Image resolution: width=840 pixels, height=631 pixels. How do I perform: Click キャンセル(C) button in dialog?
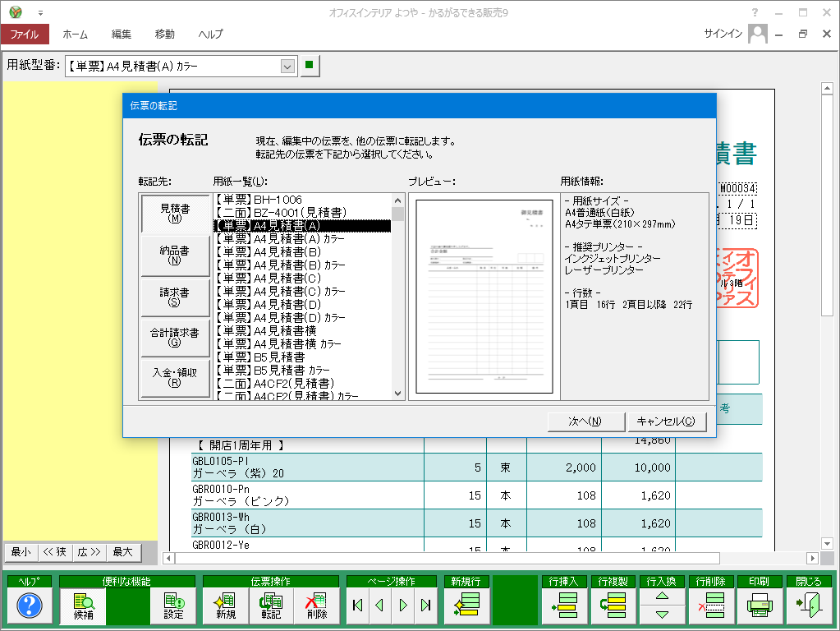[666, 421]
